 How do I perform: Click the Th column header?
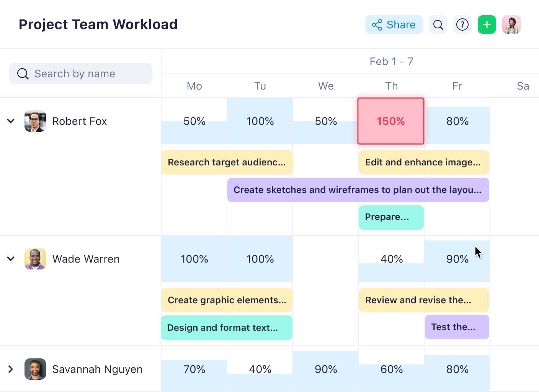(392, 86)
